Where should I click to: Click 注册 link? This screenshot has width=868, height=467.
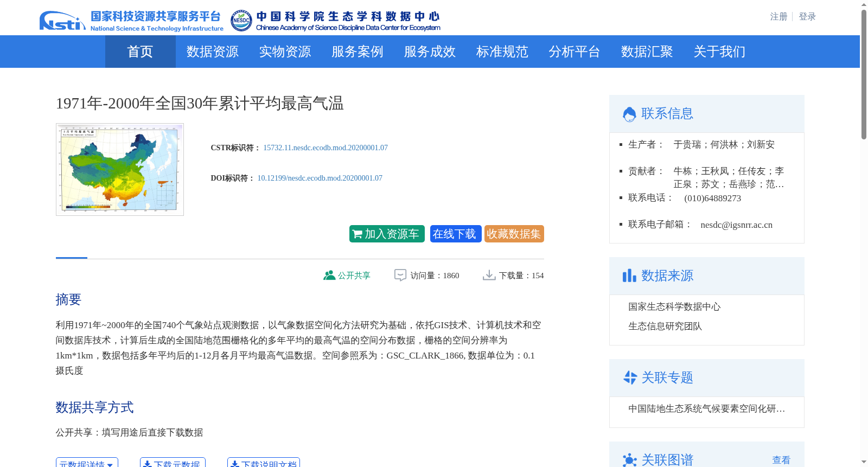coord(778,17)
